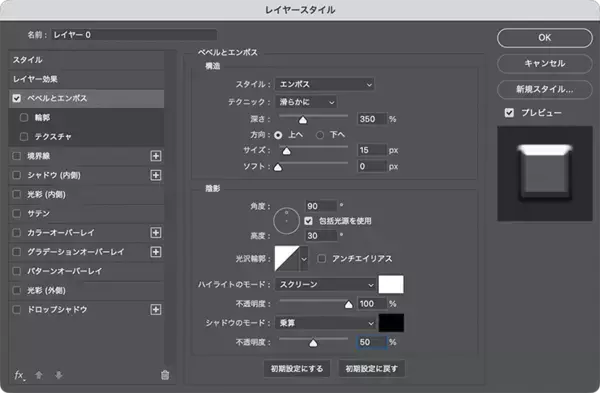Uncheck ベベルとエンボス checkbox
The width and height of the screenshot is (600, 393).
tap(16, 98)
